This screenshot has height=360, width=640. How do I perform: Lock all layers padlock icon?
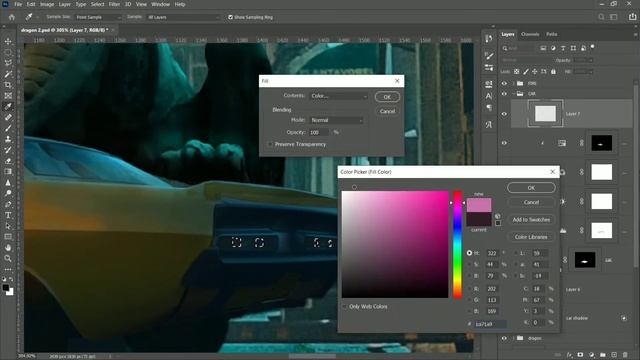[553, 71]
